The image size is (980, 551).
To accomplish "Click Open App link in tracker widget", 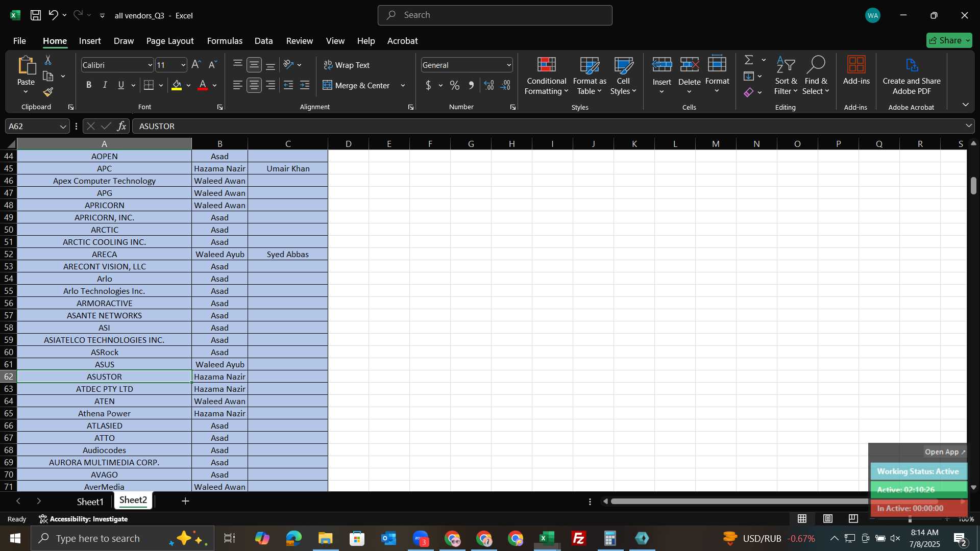I will 945,452.
